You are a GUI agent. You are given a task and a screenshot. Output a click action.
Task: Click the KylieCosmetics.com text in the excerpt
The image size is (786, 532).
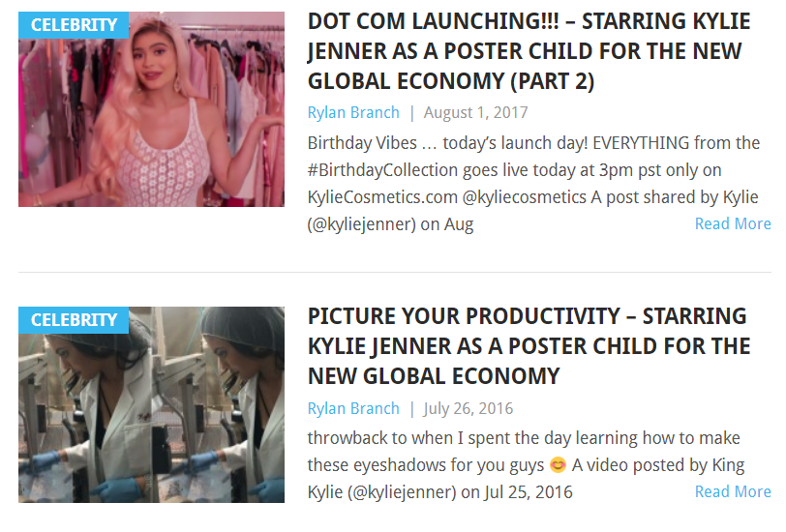(381, 197)
